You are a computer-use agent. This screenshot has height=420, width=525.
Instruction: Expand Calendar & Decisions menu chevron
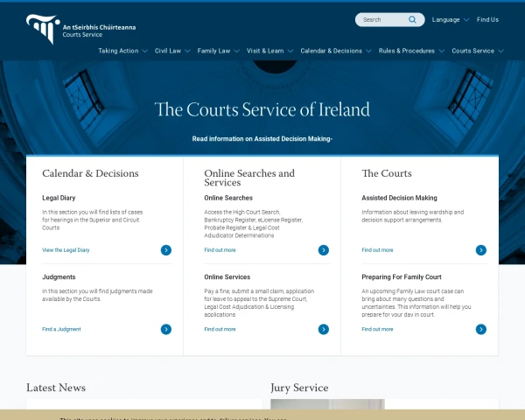click(368, 51)
